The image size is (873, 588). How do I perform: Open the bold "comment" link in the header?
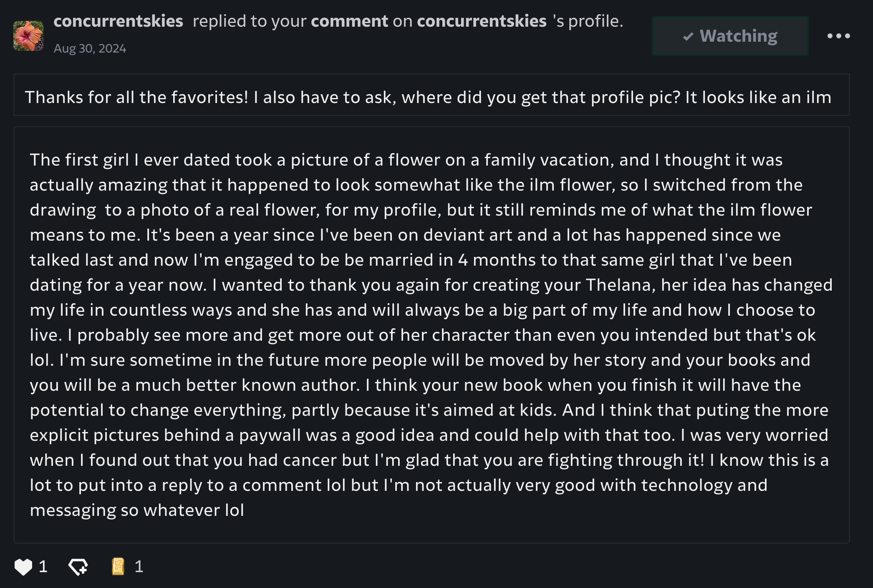pyautogui.click(x=349, y=21)
